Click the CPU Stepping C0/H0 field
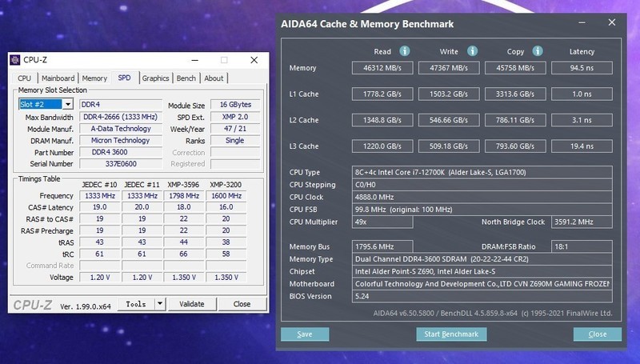The image size is (640, 364). pyautogui.click(x=482, y=185)
